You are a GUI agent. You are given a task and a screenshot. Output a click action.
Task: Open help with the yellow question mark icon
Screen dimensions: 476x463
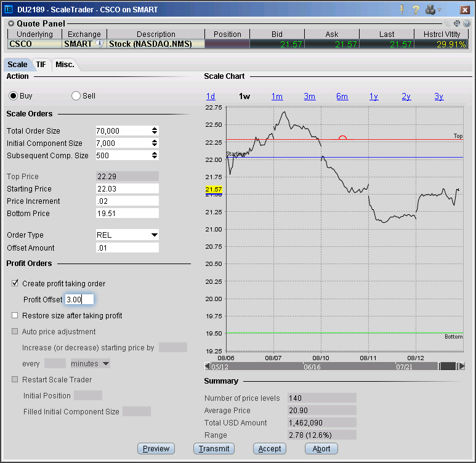pyautogui.click(x=416, y=10)
